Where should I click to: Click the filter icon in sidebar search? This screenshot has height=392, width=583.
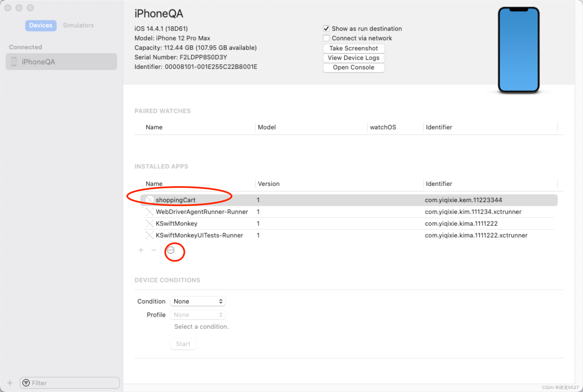(26, 383)
